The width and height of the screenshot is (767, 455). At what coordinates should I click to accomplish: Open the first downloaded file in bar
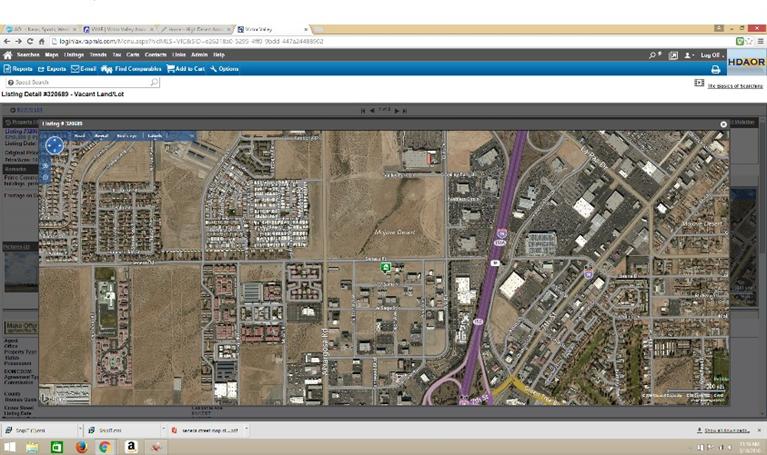[x=41, y=431]
